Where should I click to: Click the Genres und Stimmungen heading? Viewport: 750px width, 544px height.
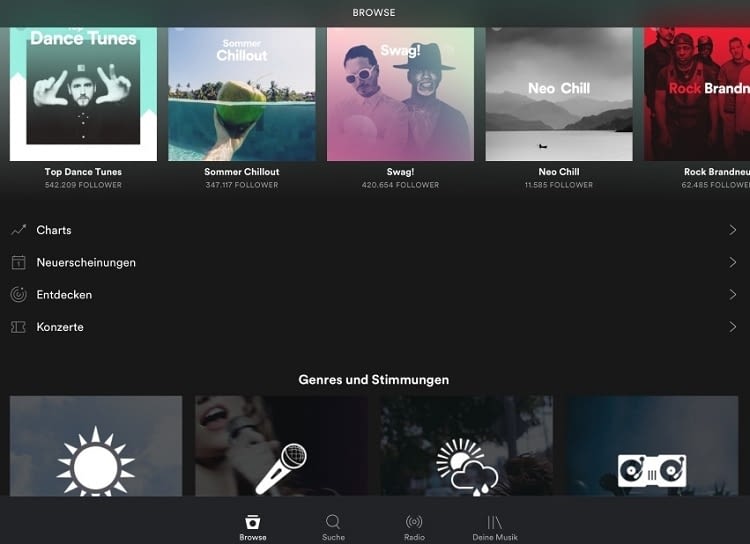[374, 380]
